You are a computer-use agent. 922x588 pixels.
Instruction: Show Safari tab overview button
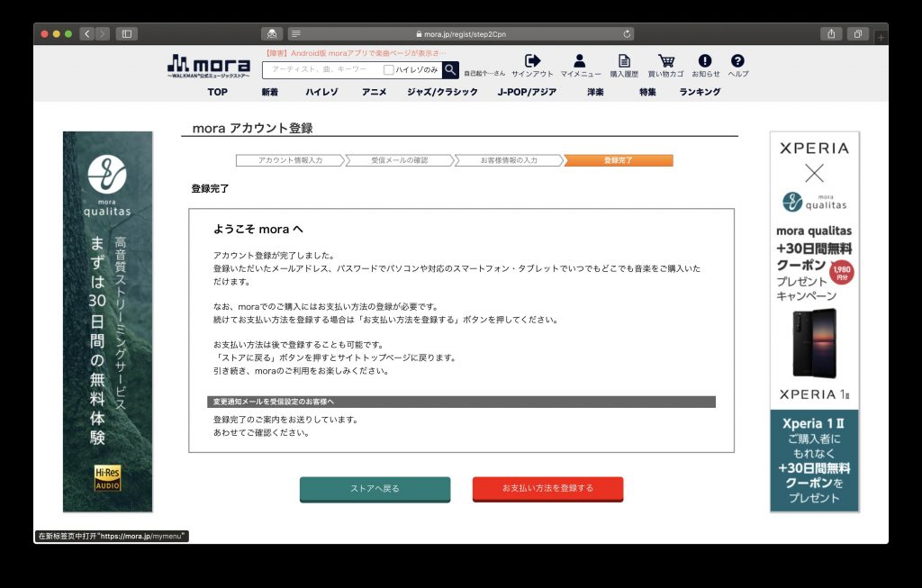click(x=858, y=34)
